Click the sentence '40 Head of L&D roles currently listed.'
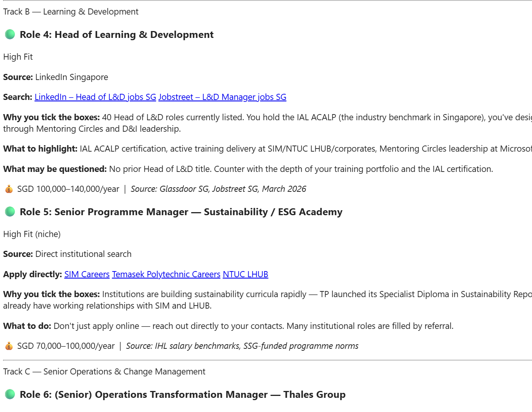Viewport: 532px width, 412px height. [x=173, y=117]
